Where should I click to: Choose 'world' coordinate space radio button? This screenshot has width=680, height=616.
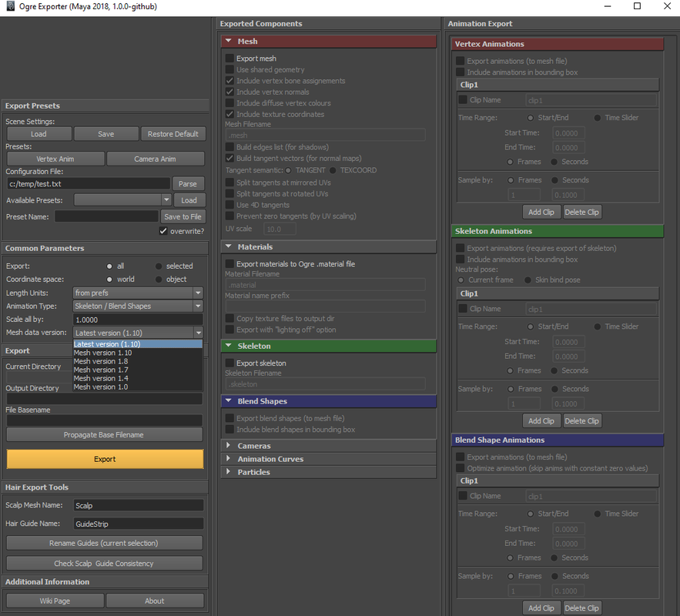point(109,280)
